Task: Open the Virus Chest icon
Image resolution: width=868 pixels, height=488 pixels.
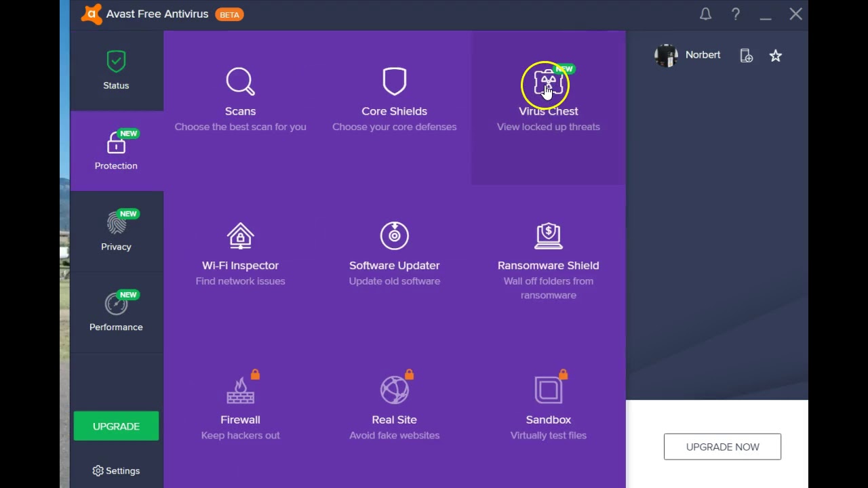Action: tap(548, 83)
